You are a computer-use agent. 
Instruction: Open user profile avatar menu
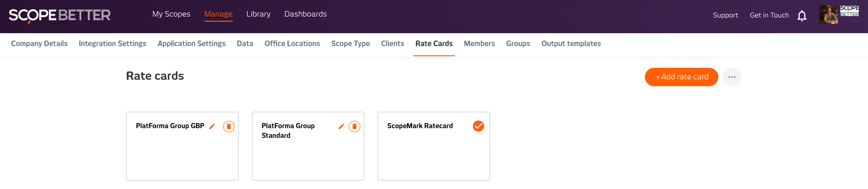point(828,15)
